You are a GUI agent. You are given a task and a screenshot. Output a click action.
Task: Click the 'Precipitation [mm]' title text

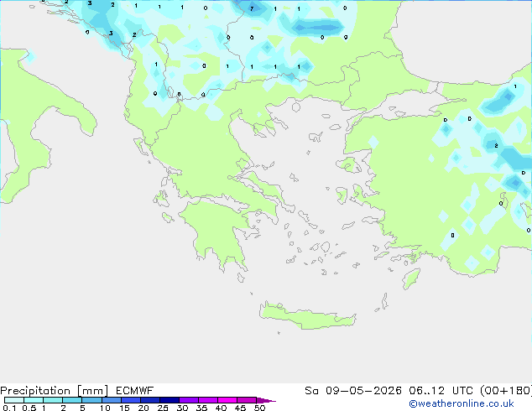55,391
